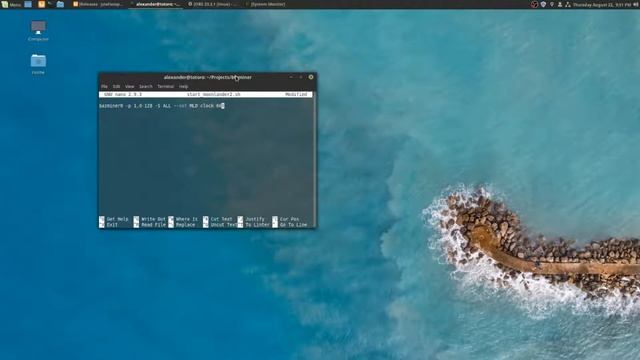Click the Read File shortcut in nano
The image size is (640, 360).
[150, 225]
